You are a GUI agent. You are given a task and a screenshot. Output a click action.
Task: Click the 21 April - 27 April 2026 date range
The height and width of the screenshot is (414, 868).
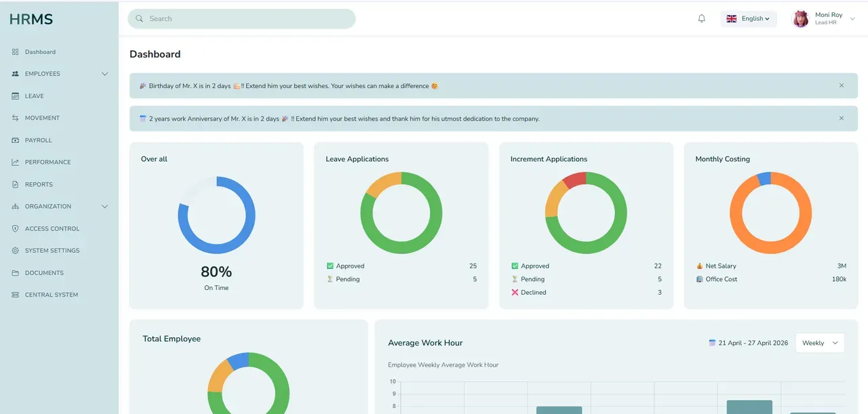tap(753, 343)
